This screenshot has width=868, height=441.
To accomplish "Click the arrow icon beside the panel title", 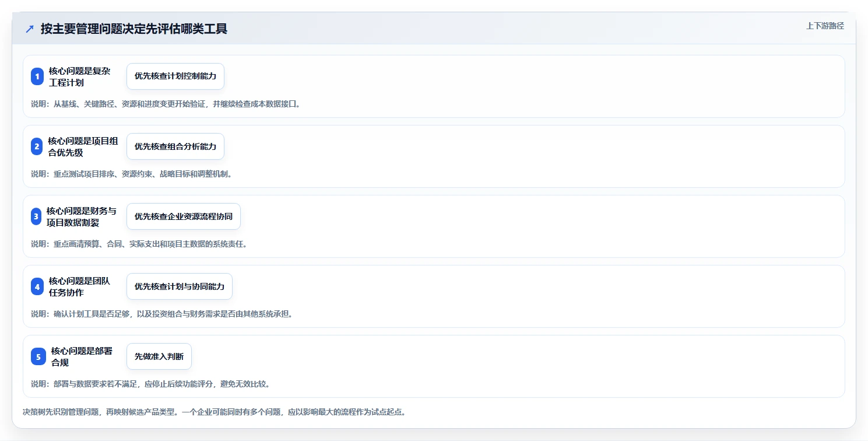I will point(30,29).
